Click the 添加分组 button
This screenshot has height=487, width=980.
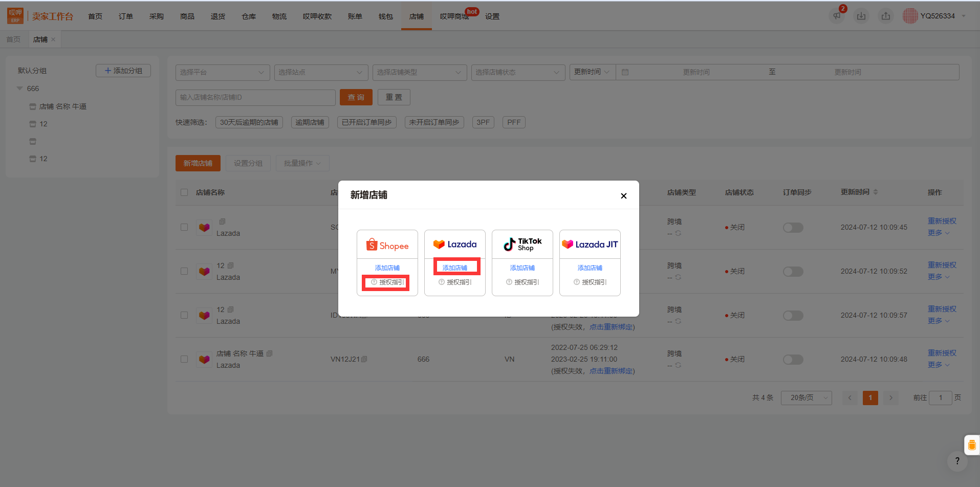tap(123, 71)
